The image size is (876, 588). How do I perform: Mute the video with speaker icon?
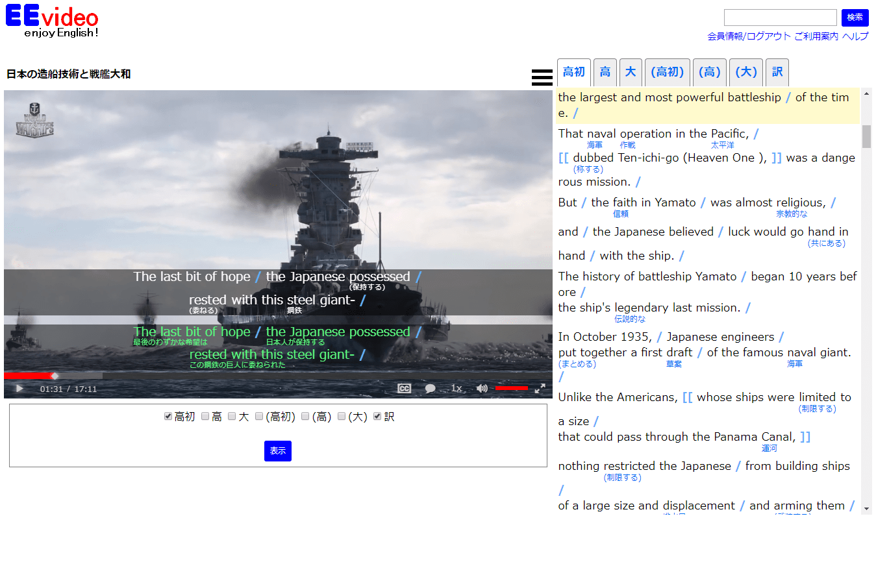482,388
